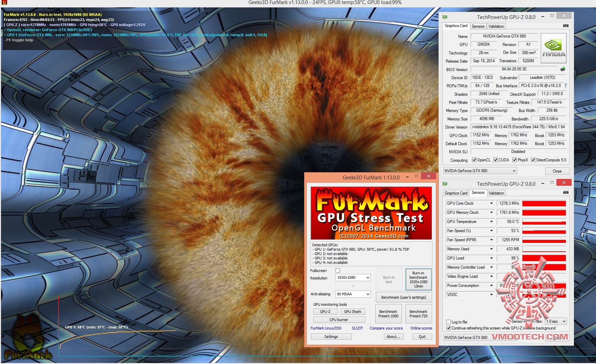Open the sensor refresh rate dropdown

click(556, 321)
